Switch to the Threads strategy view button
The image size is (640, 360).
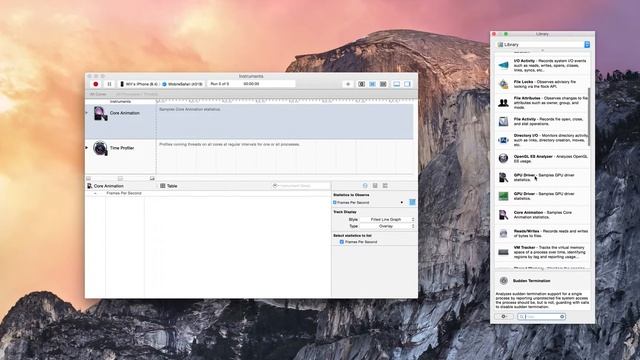tap(383, 84)
